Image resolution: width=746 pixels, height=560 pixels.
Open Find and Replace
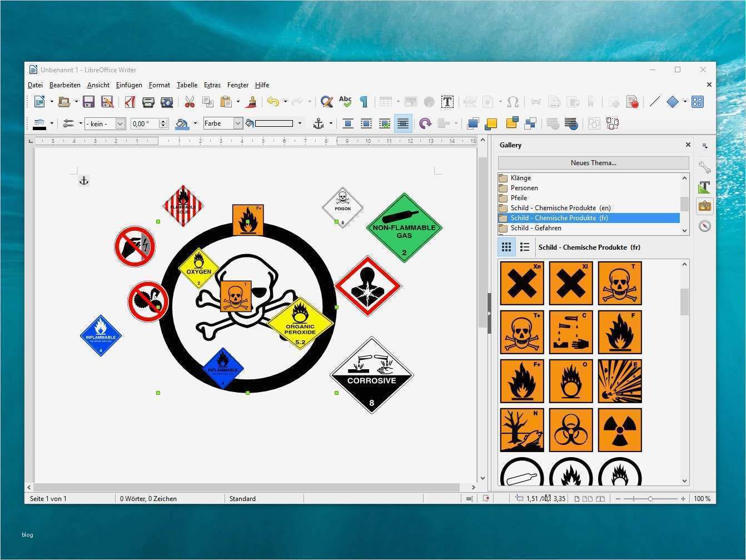326,102
